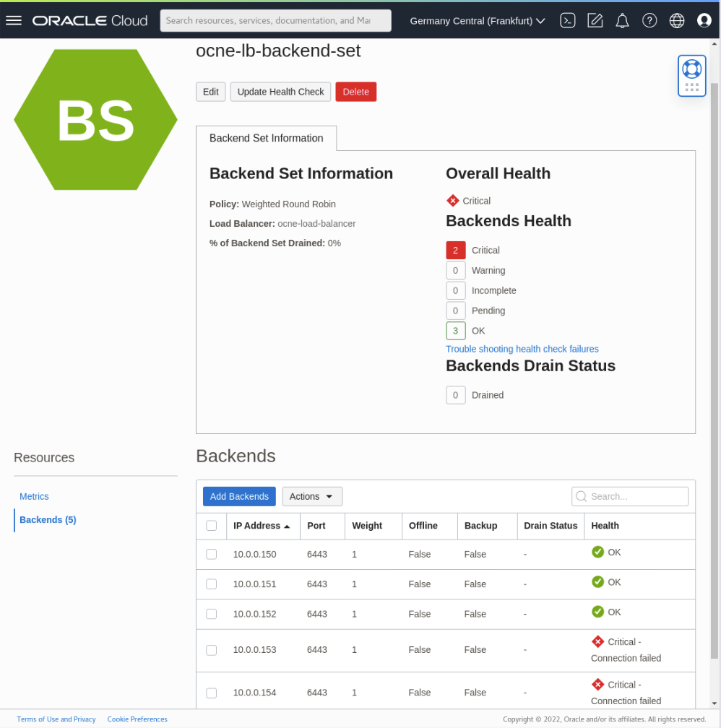The width and height of the screenshot is (721, 728).
Task: Click green OK icon for 10.0.0.150
Action: click(x=597, y=552)
